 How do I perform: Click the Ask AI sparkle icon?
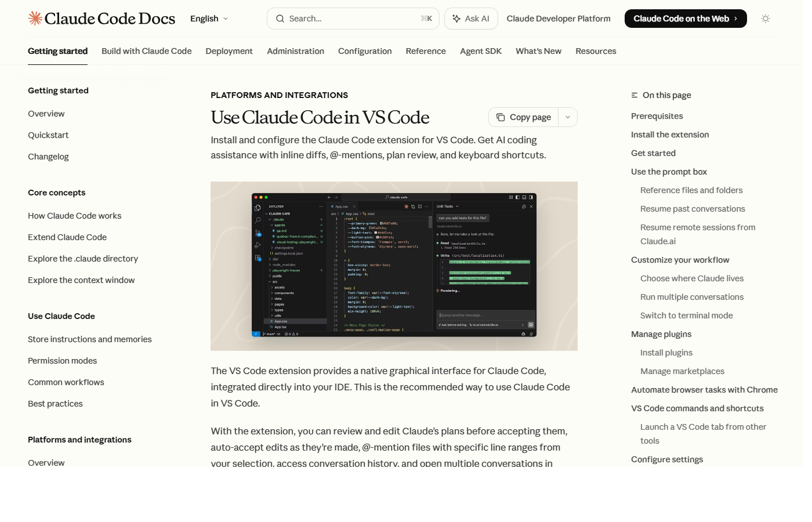tap(456, 19)
